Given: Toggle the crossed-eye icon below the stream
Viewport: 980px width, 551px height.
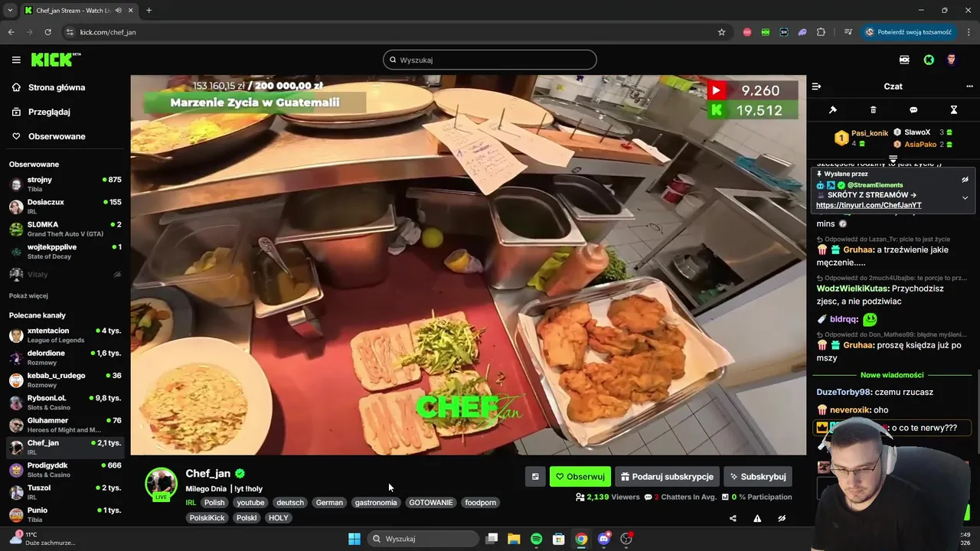Looking at the screenshot, I should pyautogui.click(x=782, y=518).
